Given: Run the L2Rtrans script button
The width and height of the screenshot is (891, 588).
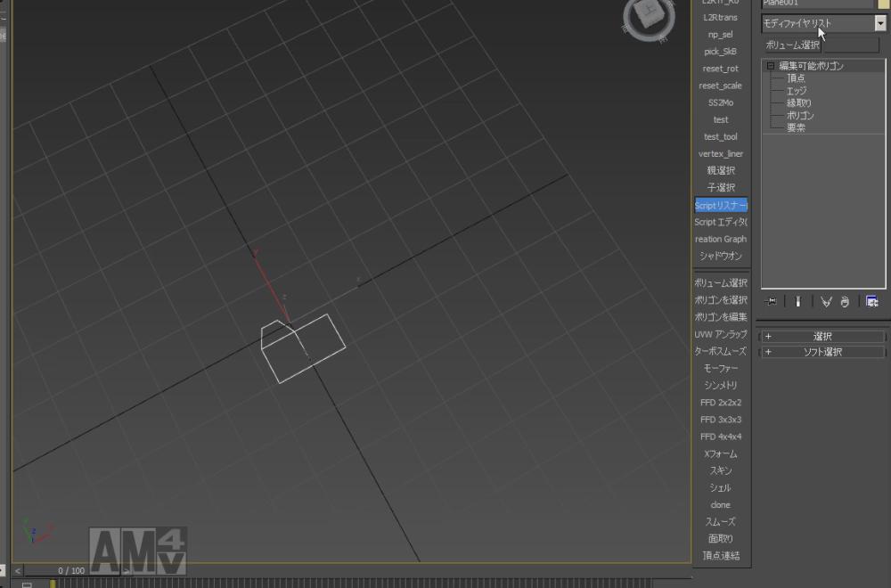Looking at the screenshot, I should pyautogui.click(x=721, y=18).
